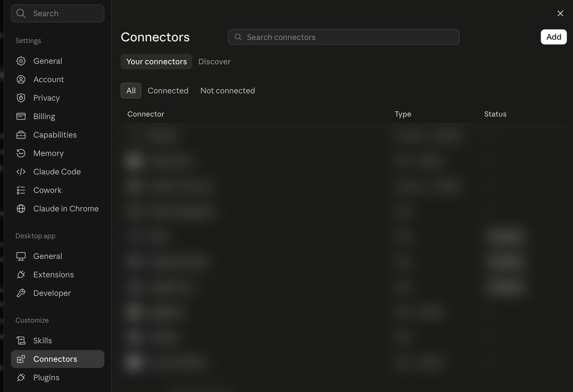
Task: Select Connectors in the sidebar
Action: [x=58, y=359]
